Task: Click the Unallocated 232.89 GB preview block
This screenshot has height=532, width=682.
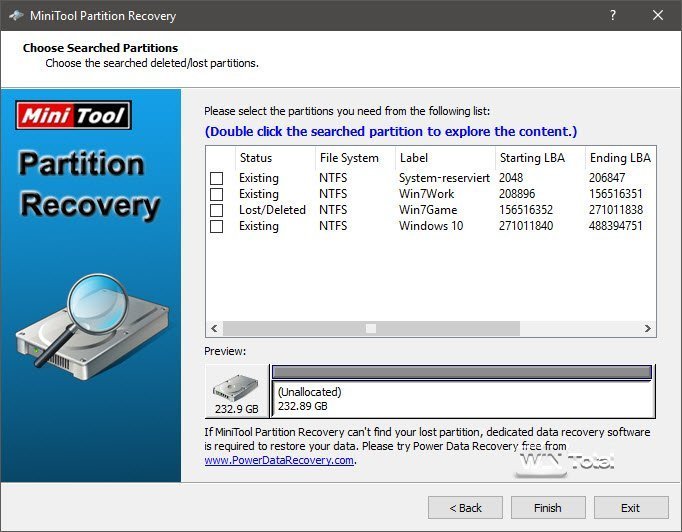Action: 462,399
